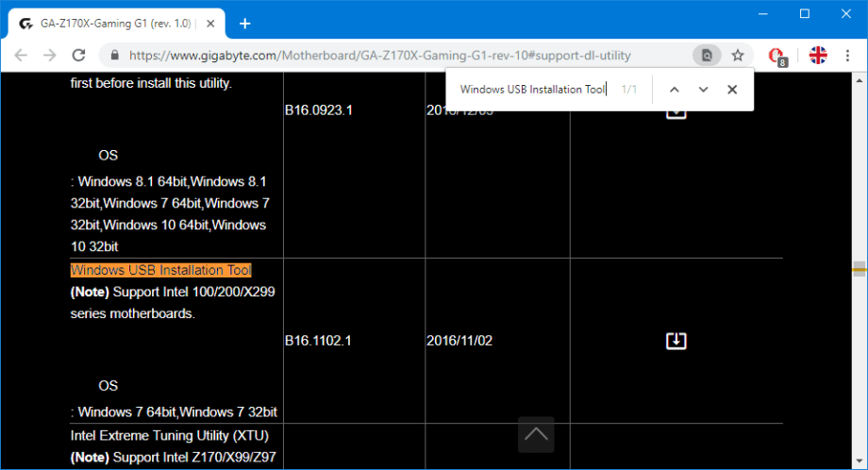Jump to previous find result
868x470 pixels.
[674, 90]
